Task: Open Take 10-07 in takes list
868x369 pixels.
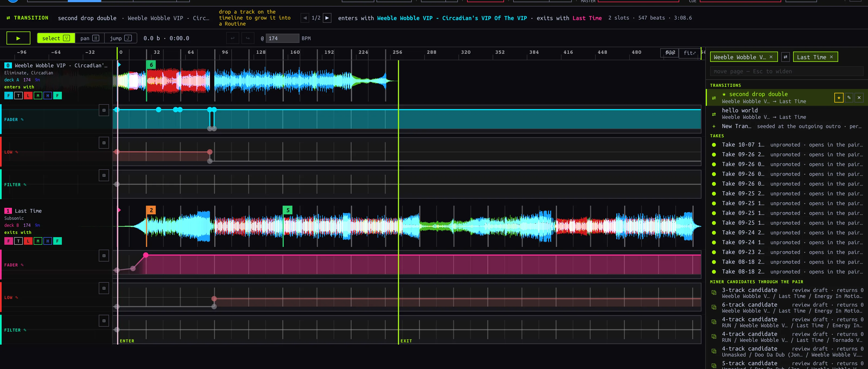Action: click(786, 145)
